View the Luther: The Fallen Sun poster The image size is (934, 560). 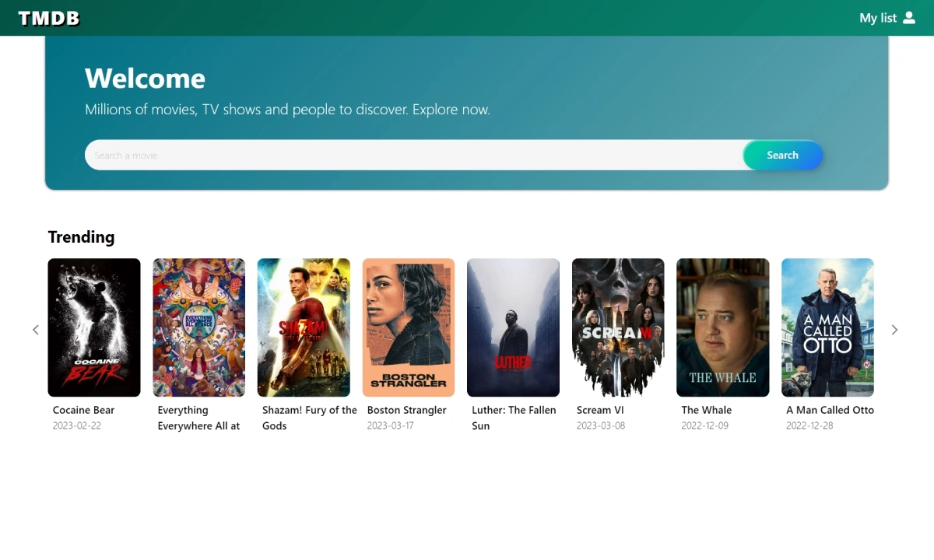tap(513, 327)
